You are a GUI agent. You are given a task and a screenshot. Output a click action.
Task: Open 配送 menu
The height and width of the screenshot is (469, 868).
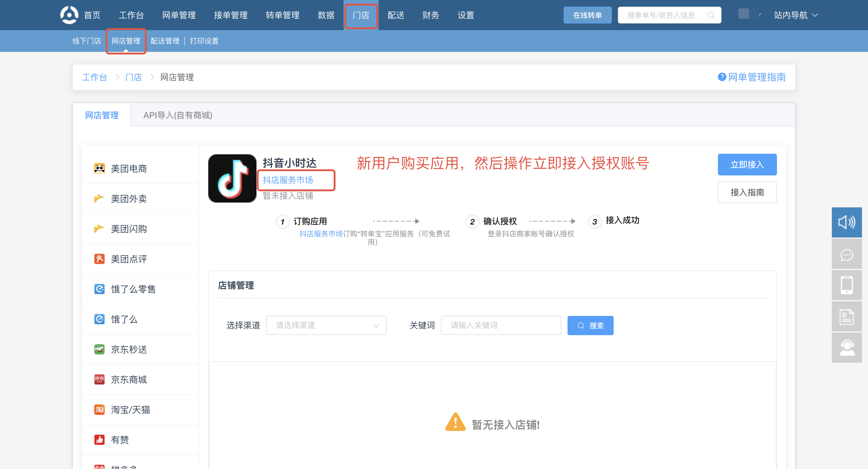point(396,15)
